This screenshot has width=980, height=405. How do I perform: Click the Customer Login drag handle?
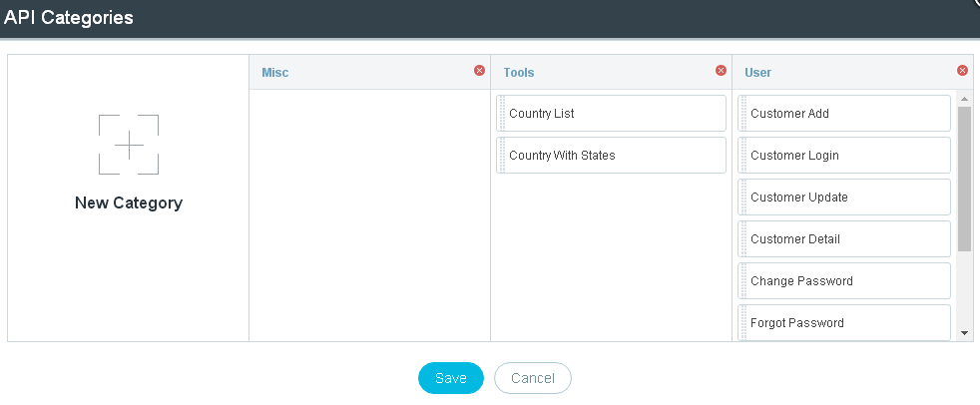743,155
